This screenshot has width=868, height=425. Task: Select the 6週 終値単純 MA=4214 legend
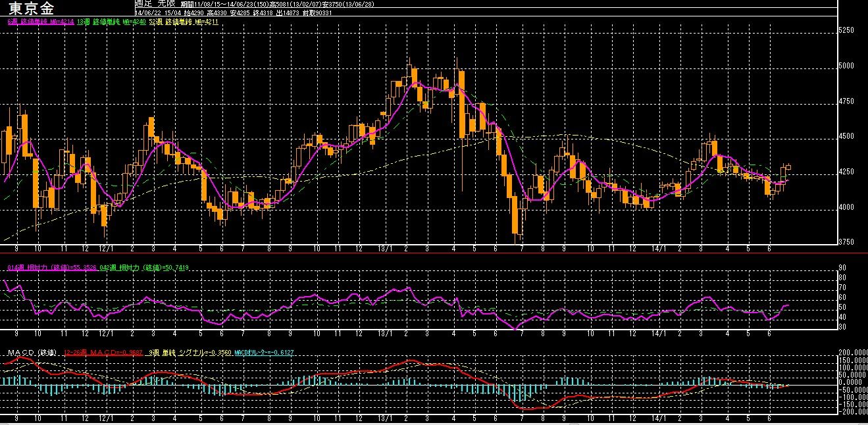(x=39, y=22)
